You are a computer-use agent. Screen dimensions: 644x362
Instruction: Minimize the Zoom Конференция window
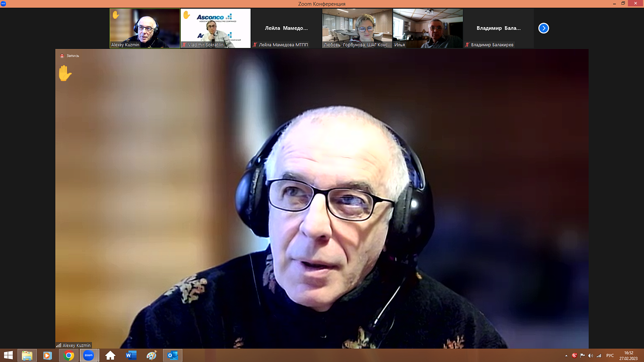pyautogui.click(x=614, y=3)
